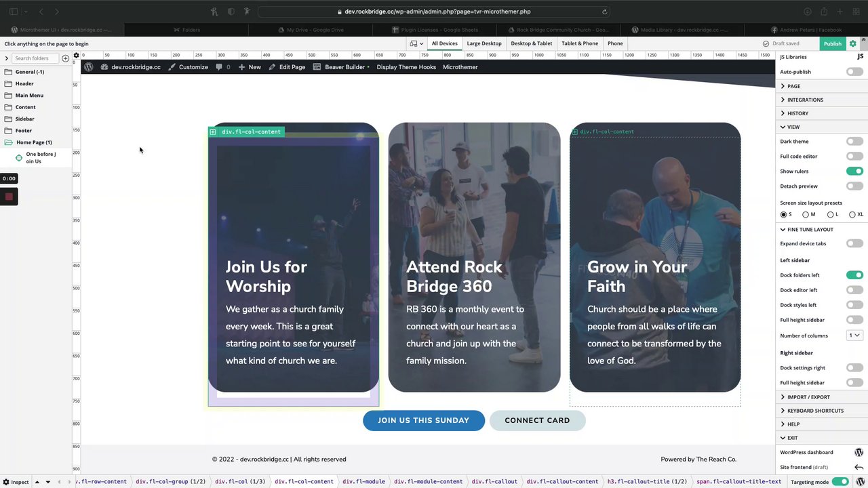Image resolution: width=868 pixels, height=488 pixels.
Task: Toggle the Dock editor left switch
Action: pos(854,290)
